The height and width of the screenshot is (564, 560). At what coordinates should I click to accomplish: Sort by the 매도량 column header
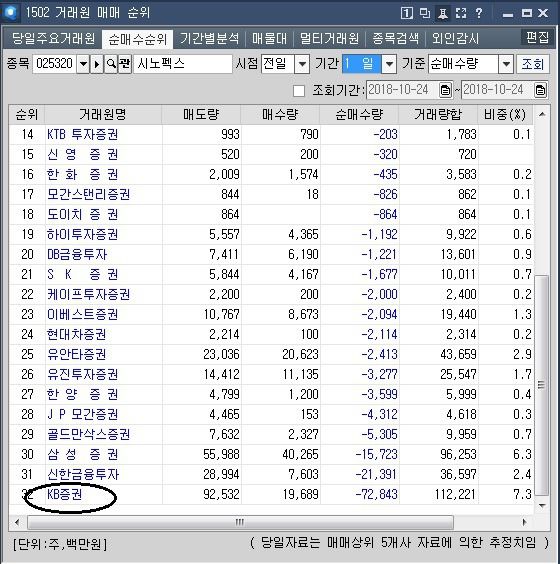201,114
